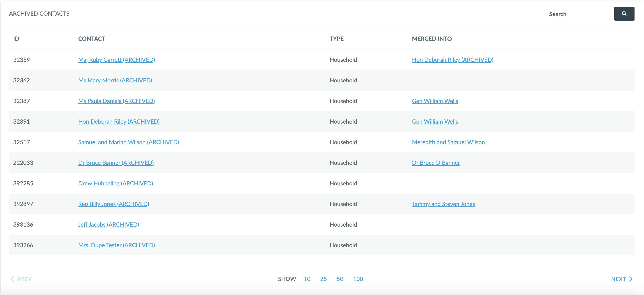Open Jeff Jacobs archived contact
Viewport: 644px width, 295px height.
click(109, 225)
